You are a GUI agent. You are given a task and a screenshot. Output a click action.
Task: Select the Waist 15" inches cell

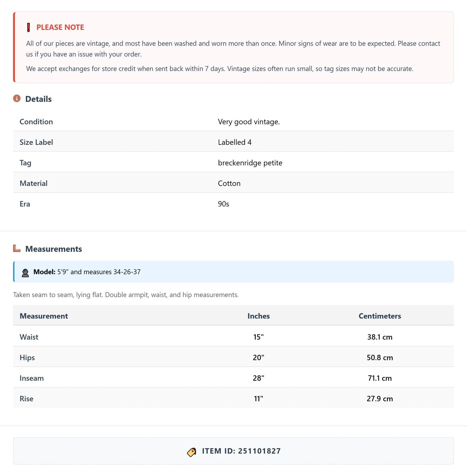click(259, 337)
